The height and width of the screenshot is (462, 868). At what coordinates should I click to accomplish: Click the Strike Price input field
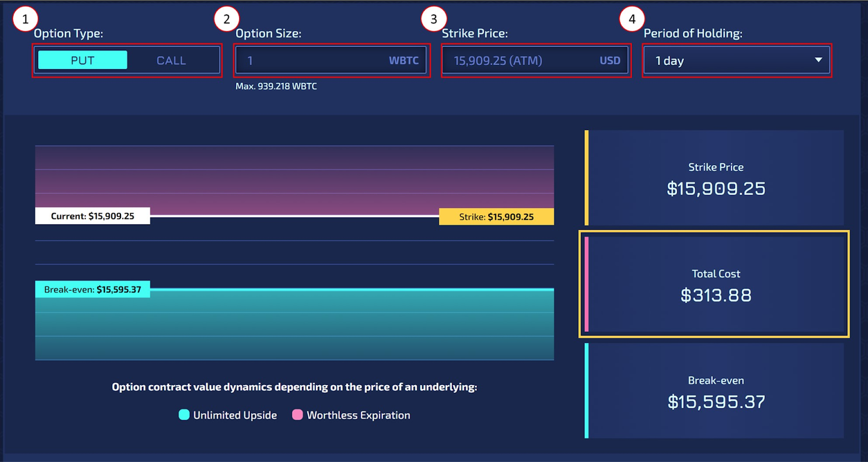536,60
